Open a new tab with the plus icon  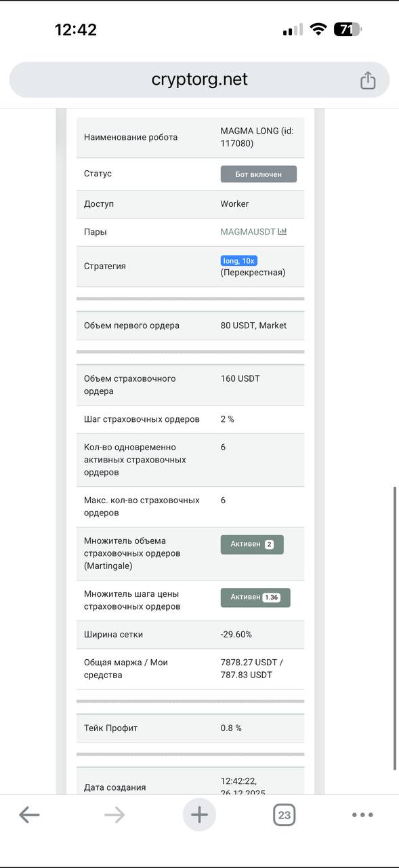pyautogui.click(x=199, y=814)
